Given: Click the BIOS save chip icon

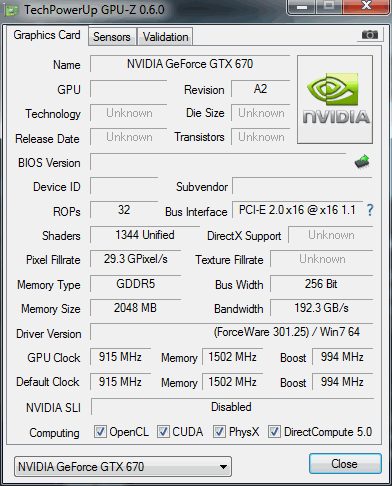Looking at the screenshot, I should click(362, 162).
